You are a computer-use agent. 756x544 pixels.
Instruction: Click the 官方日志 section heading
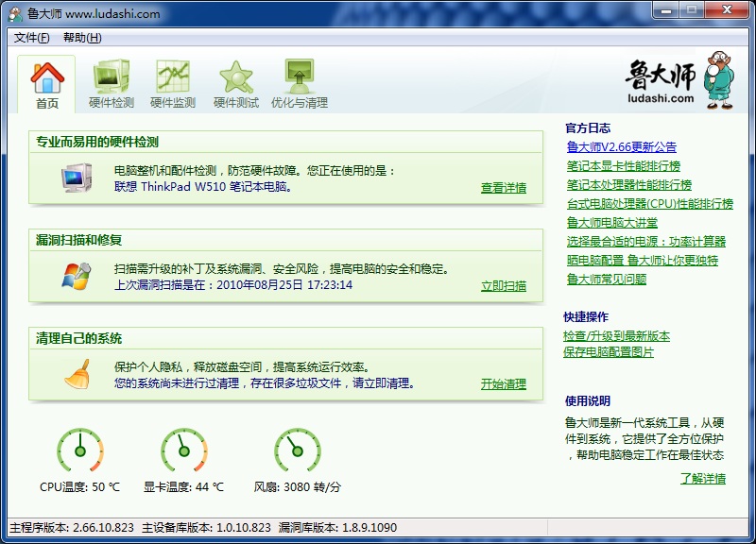[x=588, y=128]
